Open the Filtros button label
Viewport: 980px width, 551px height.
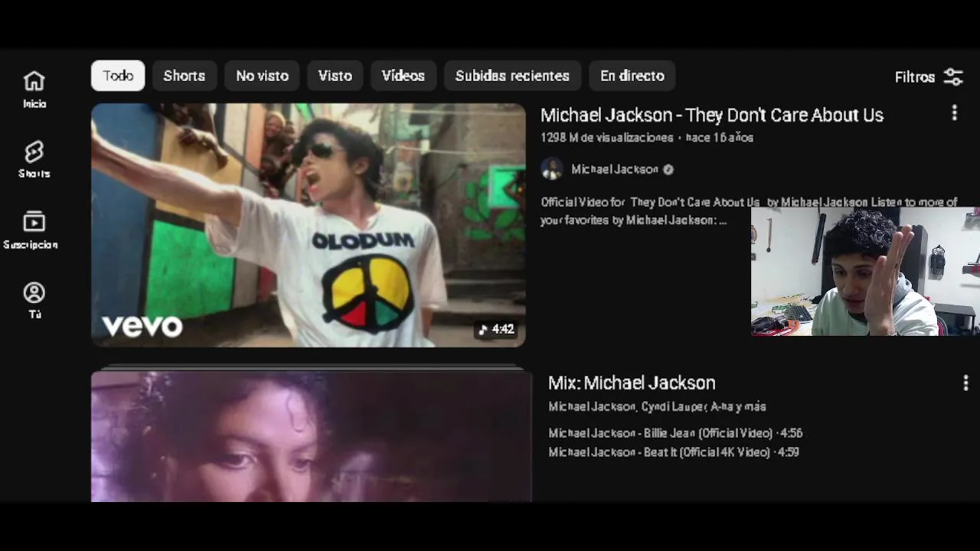(914, 77)
